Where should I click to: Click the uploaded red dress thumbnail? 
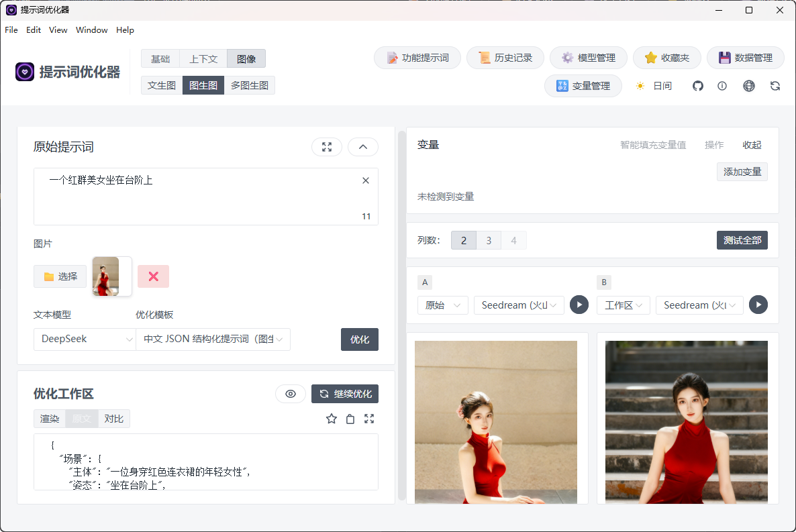click(x=111, y=276)
